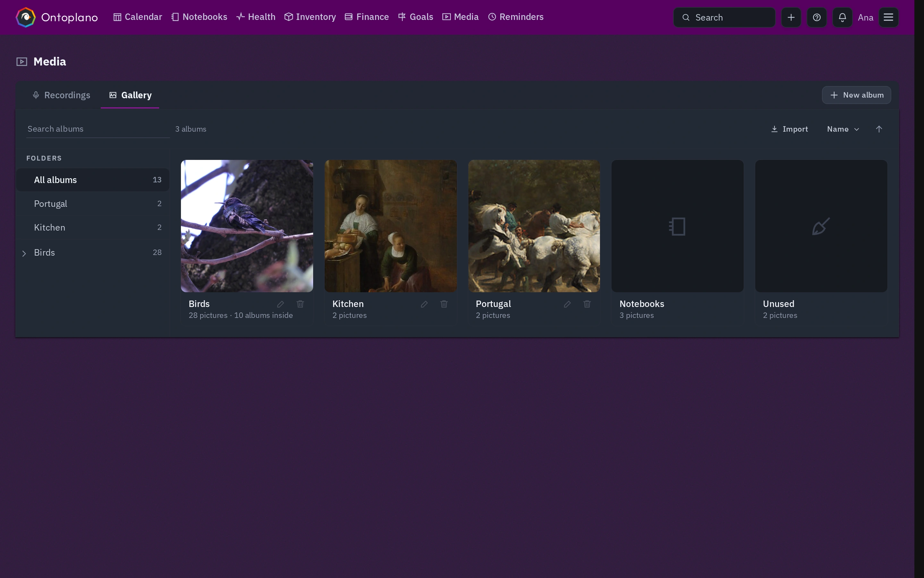Go to Goals in the top navigation
This screenshot has height=578, width=924.
415,17
